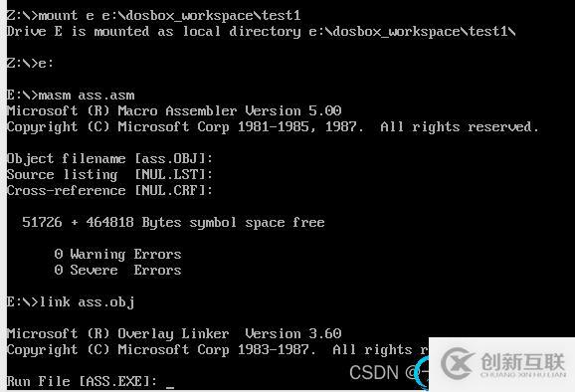
Task: Click the Object filename [ass.OBJ] prompt
Action: tap(109, 159)
